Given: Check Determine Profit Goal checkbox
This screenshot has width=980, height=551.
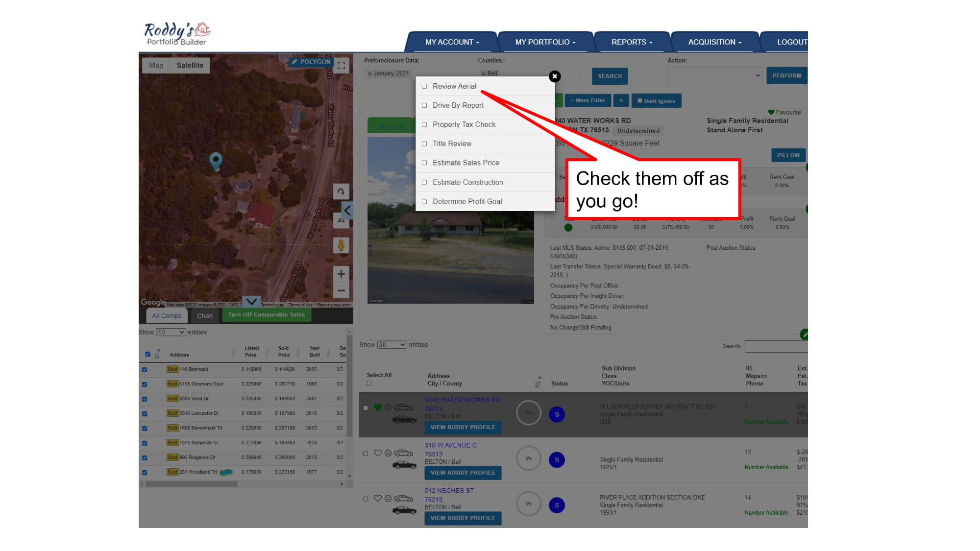Looking at the screenshot, I should click(424, 201).
